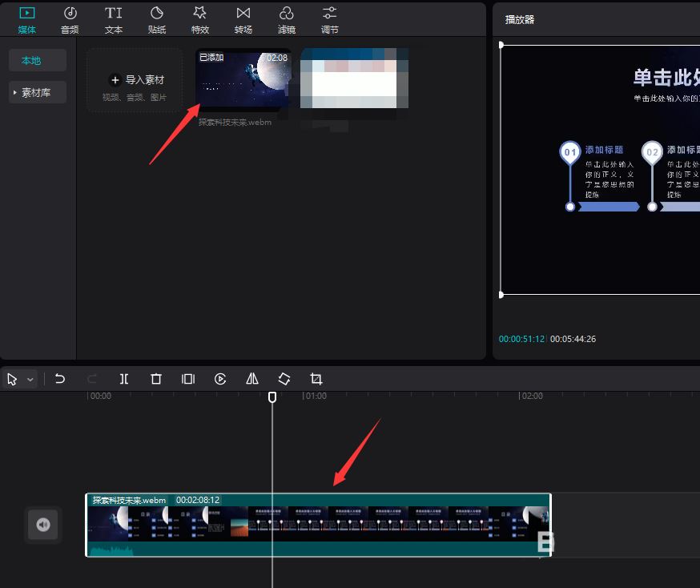
Task: Expand the 素材库 library section
Action: point(38,93)
